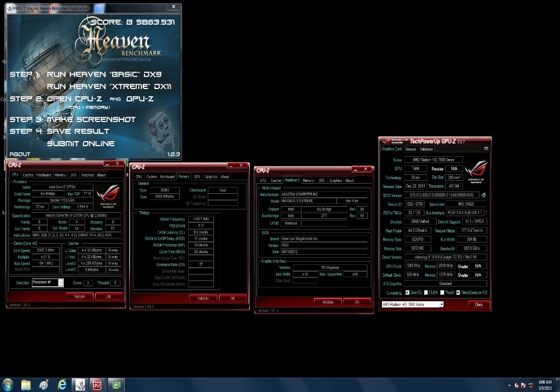Open the Windows Start orb
This screenshot has width=560, height=392.
tap(8, 385)
